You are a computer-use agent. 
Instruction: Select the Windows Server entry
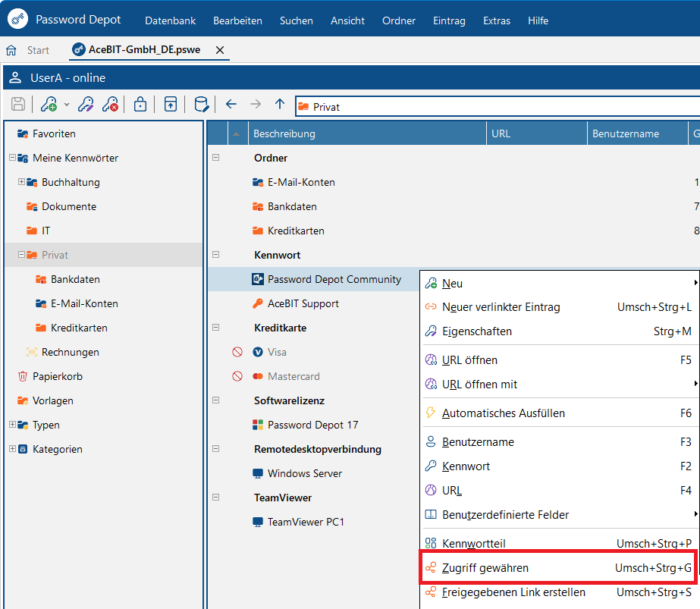tap(304, 473)
